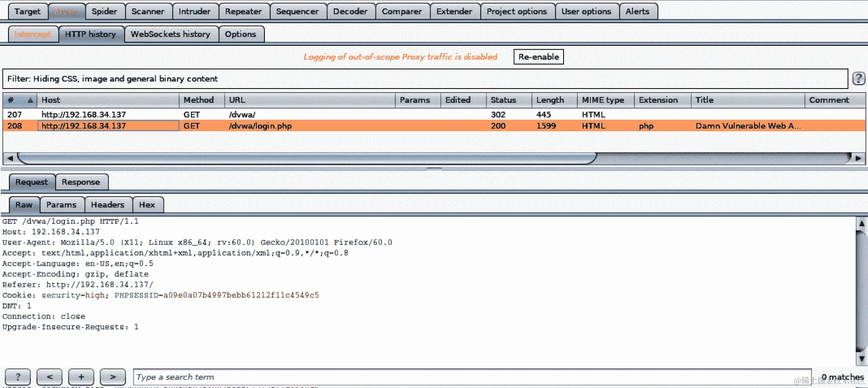Select the Proxy tab
This screenshot has height=388, width=868.
(x=66, y=12)
